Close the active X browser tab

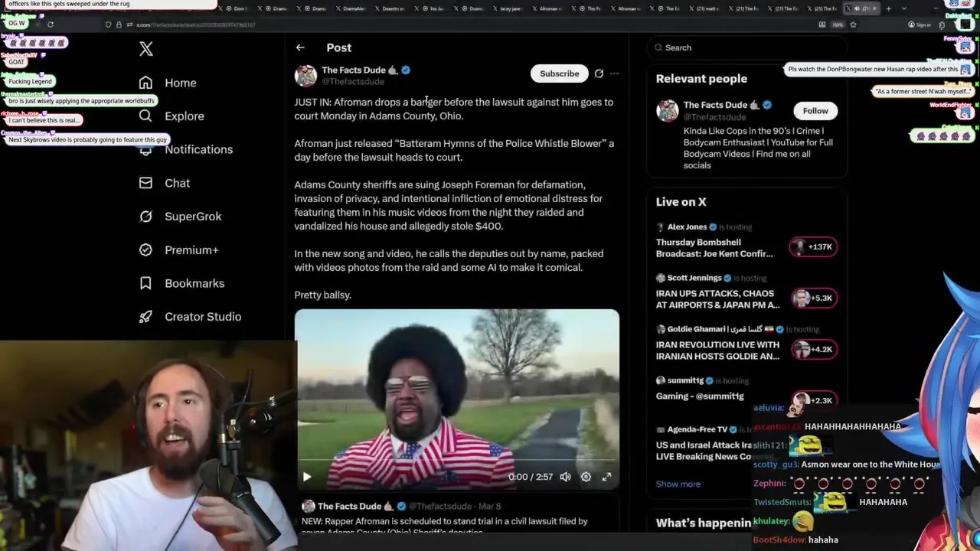[x=874, y=8]
